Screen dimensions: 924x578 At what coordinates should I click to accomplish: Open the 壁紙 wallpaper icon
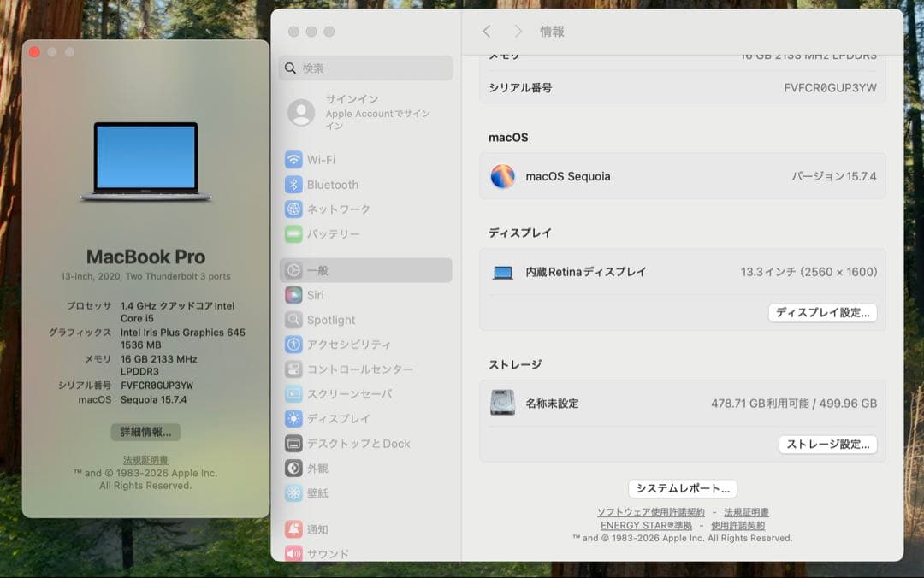(293, 493)
